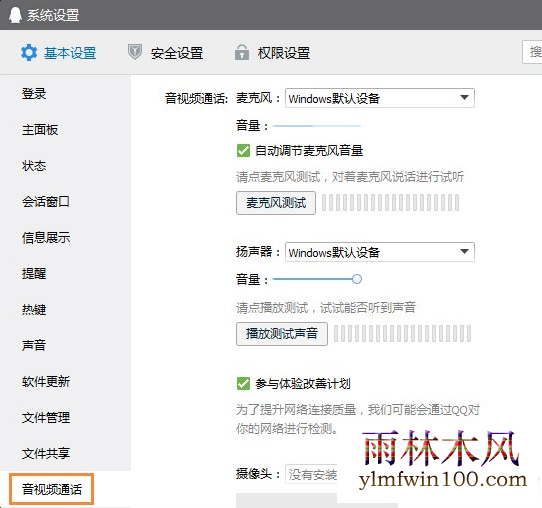Viewport: 542px width, 508px height.
Task: Click the search box in the top right
Action: pos(532,52)
